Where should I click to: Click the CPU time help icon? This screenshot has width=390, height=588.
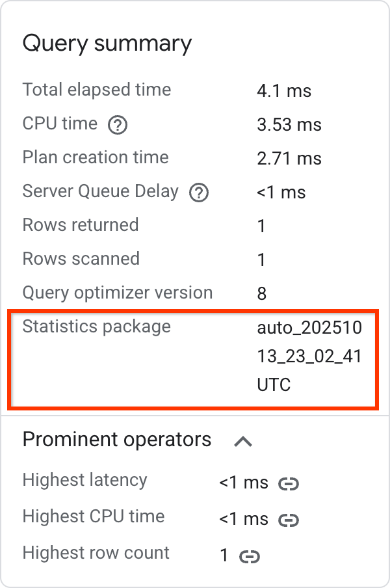tap(118, 125)
